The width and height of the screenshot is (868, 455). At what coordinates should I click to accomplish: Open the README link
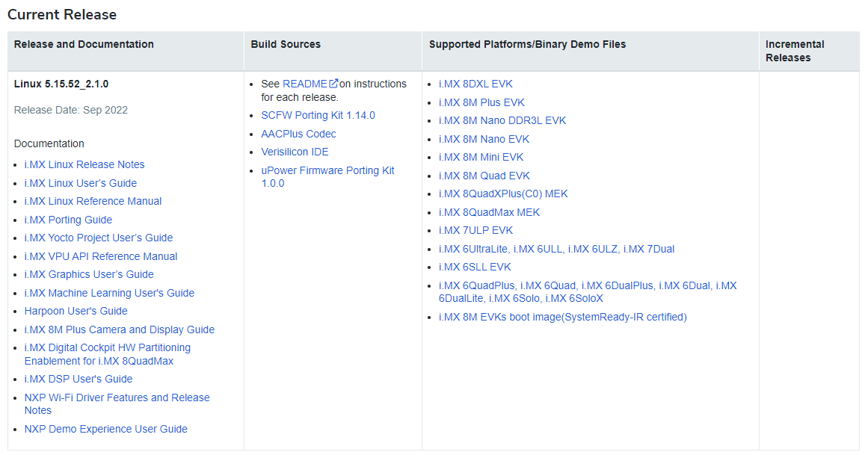coord(305,84)
